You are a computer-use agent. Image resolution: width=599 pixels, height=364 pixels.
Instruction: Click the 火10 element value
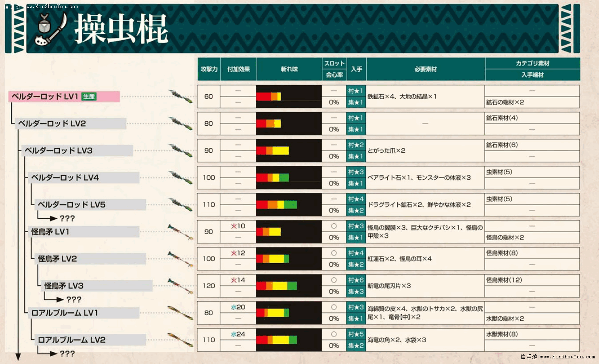point(238,226)
